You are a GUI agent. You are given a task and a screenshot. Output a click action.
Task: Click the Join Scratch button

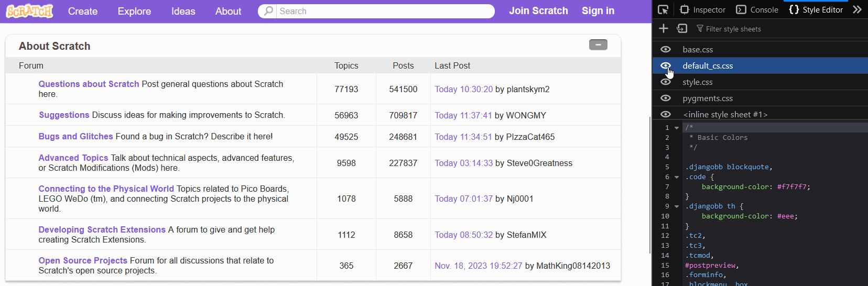pyautogui.click(x=538, y=10)
